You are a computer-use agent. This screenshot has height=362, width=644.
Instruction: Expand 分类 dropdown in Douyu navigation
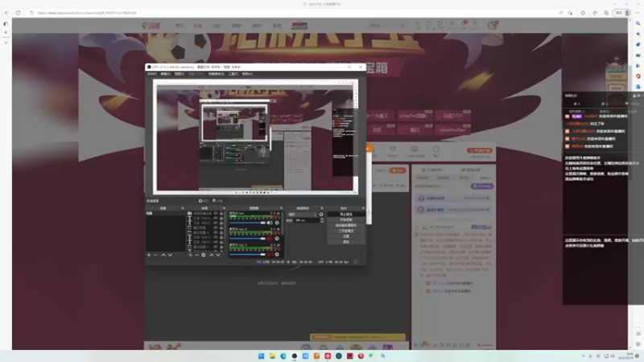pos(217,26)
